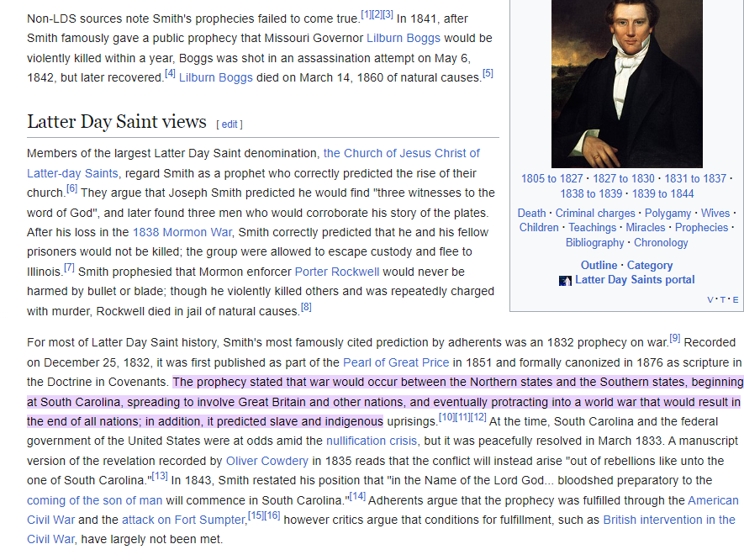Image resolution: width=744 pixels, height=560 pixels.
Task: Follow the nullification crisis link
Action: click(x=372, y=441)
